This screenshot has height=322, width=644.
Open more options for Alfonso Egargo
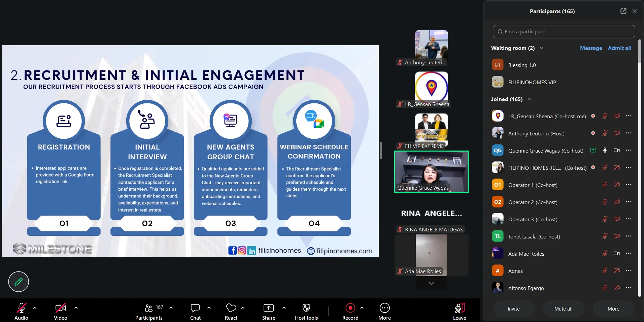coord(629,288)
